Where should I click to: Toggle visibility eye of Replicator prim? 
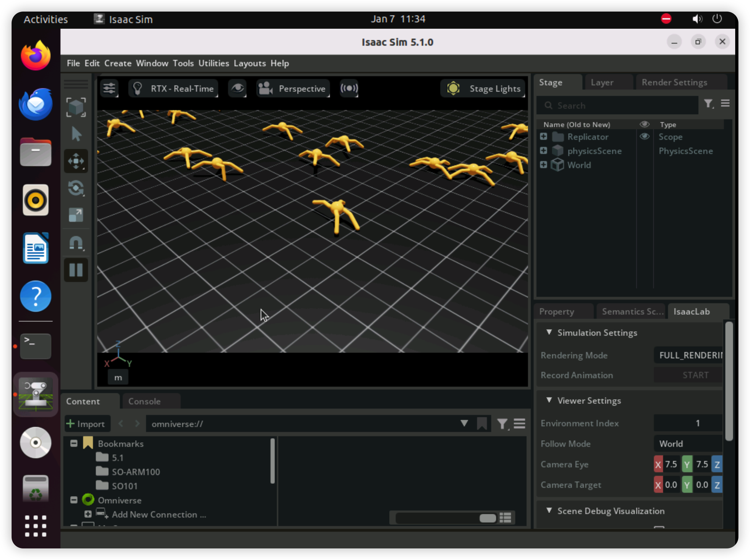[644, 137]
